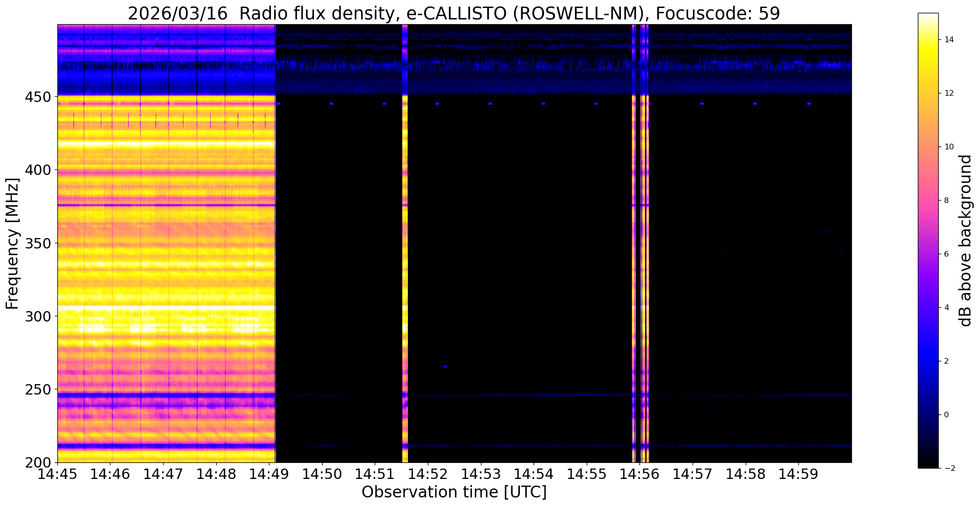Click the plot title mentioning ROSWELL-NM
Image resolution: width=980 pixels, height=506 pixels.
click(454, 13)
